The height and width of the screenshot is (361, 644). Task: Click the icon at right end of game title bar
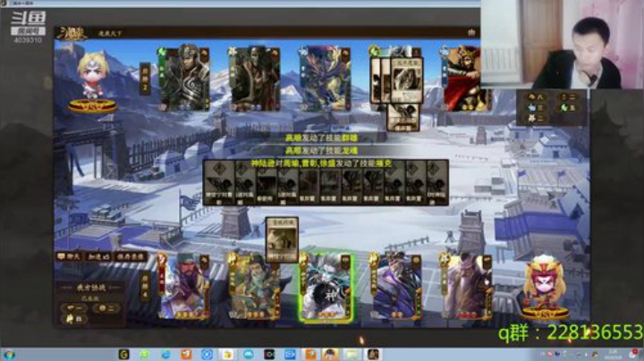pos(471,32)
